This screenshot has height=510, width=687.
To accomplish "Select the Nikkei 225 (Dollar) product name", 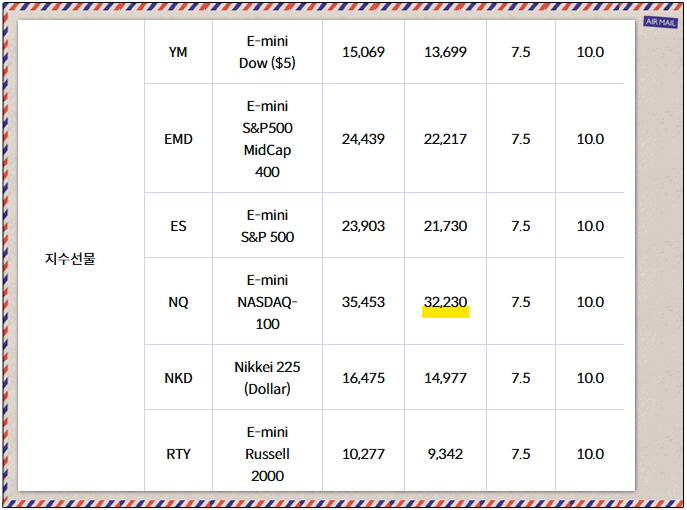I will 267,378.
